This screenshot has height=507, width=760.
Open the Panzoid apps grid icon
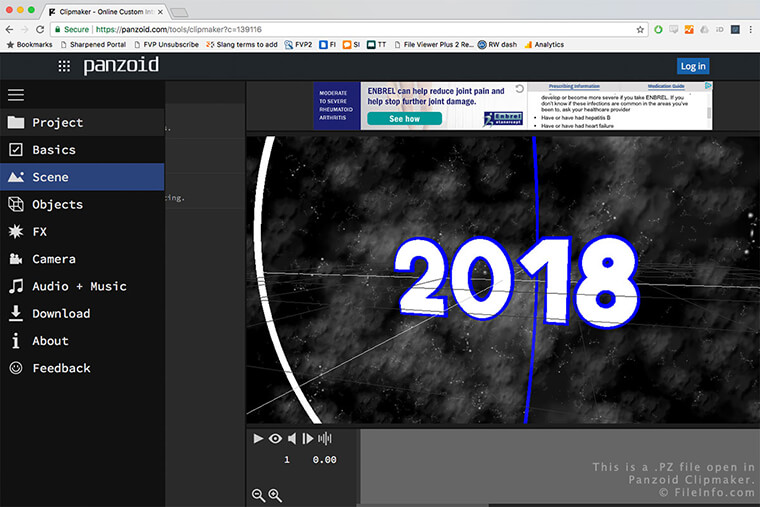64,66
